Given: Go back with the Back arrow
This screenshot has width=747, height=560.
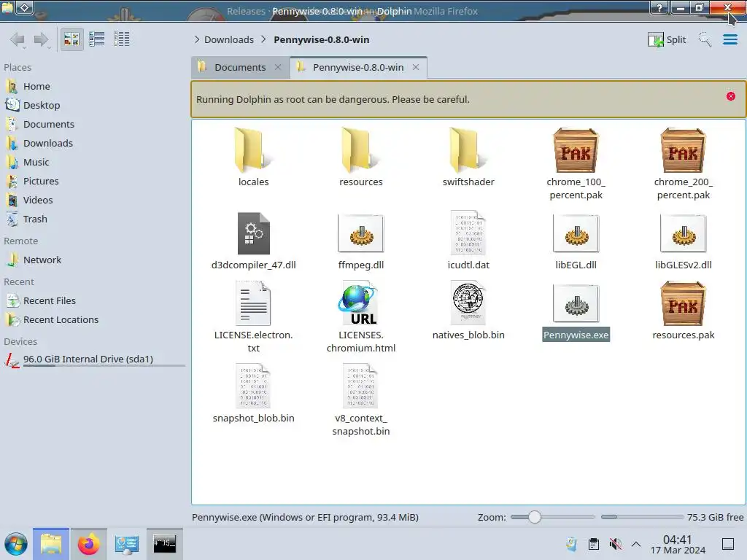Looking at the screenshot, I should [18, 39].
